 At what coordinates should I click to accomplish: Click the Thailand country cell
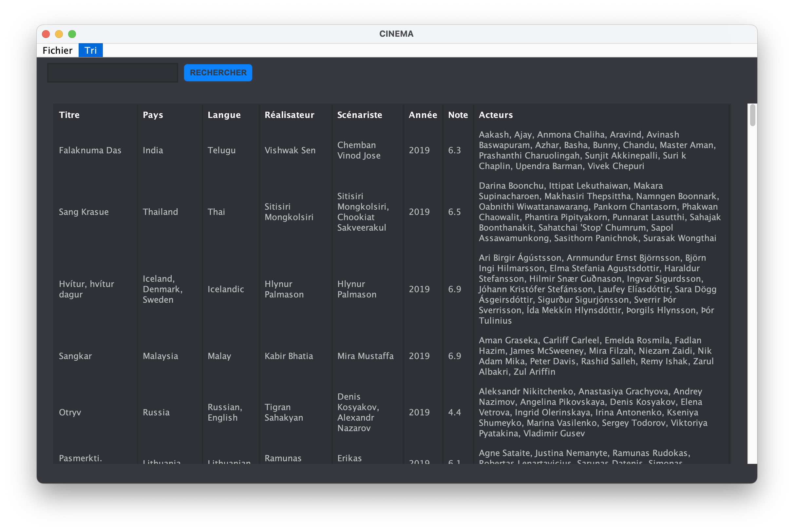coord(161,212)
